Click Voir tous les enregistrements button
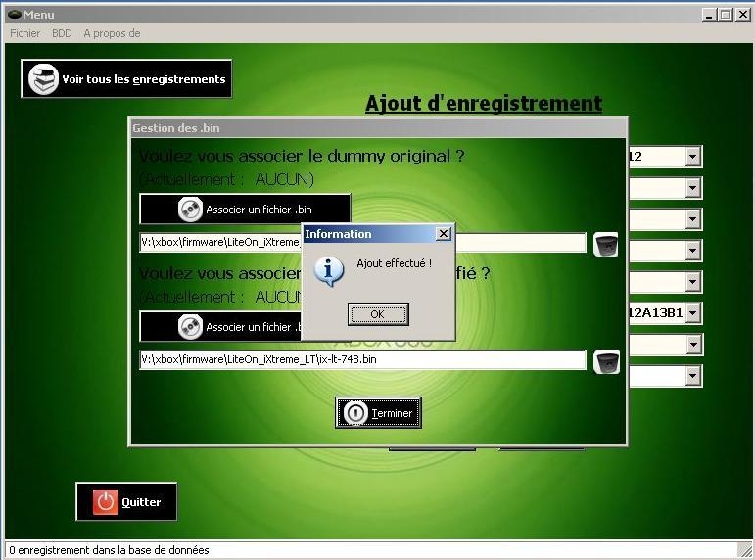This screenshot has width=755, height=560. pos(126,79)
